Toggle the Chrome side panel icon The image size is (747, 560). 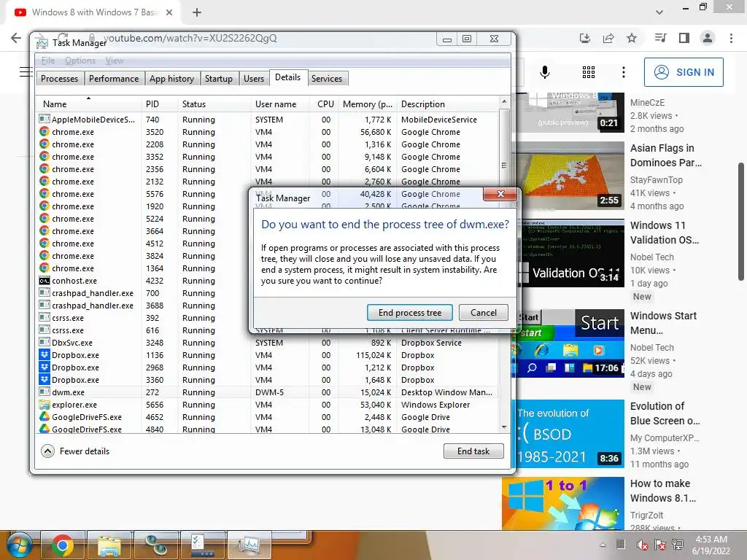(684, 38)
